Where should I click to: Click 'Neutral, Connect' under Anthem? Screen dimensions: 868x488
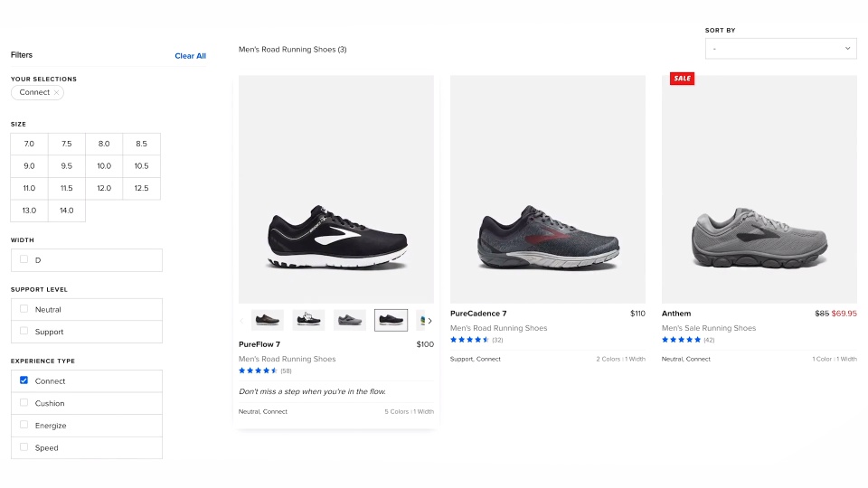point(686,359)
